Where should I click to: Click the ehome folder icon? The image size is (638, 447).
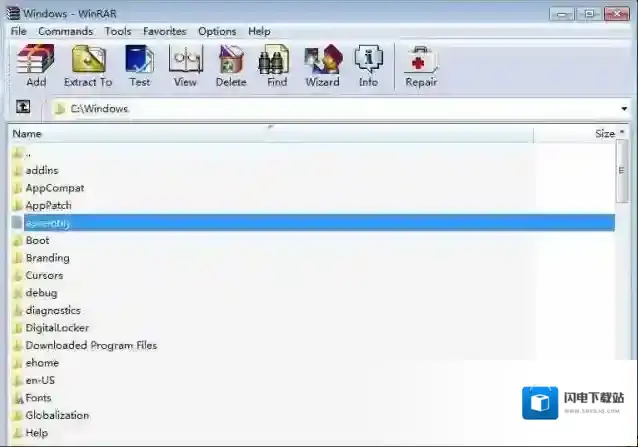click(x=17, y=363)
